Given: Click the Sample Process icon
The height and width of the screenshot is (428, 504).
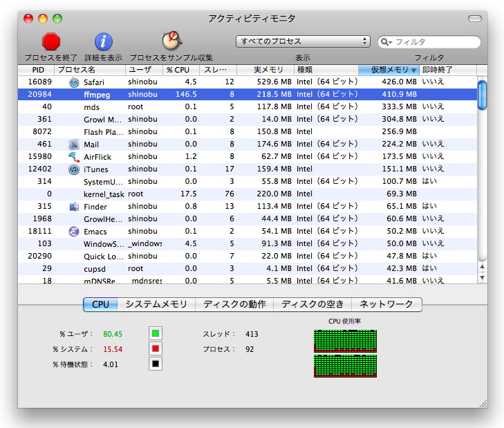Looking at the screenshot, I should coord(171,41).
